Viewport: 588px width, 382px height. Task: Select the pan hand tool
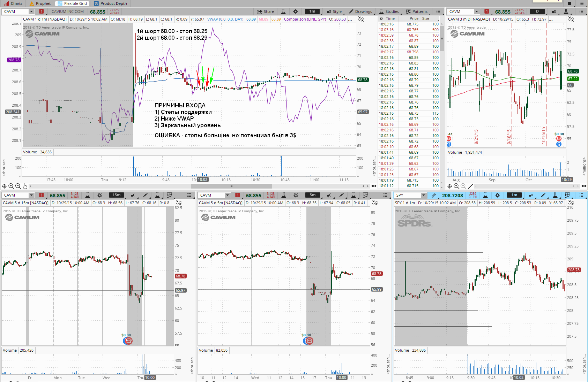[x=25, y=186]
